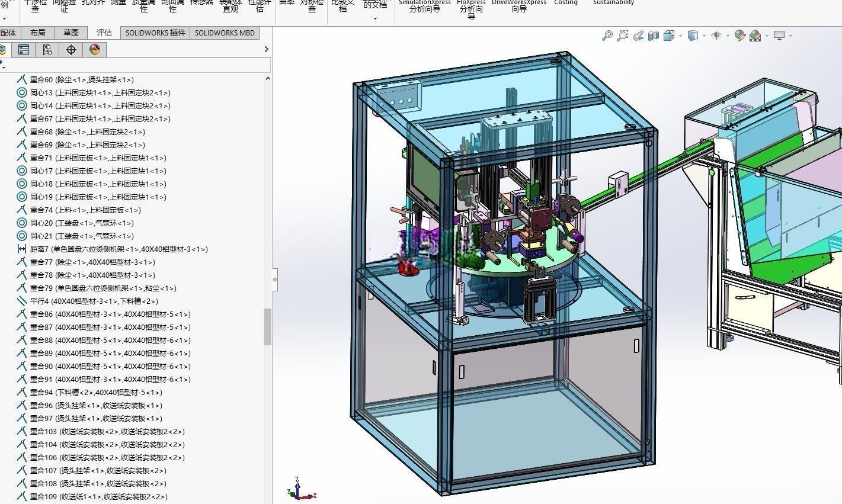
Task: Click the feature tree vertical scrollbar thumb
Action: tap(267, 326)
